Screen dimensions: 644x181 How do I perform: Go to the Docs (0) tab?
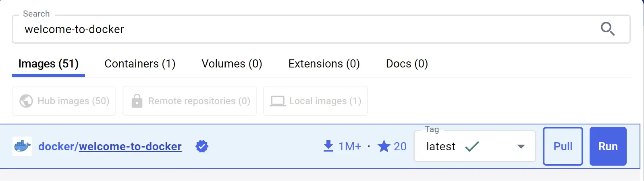[x=407, y=64]
